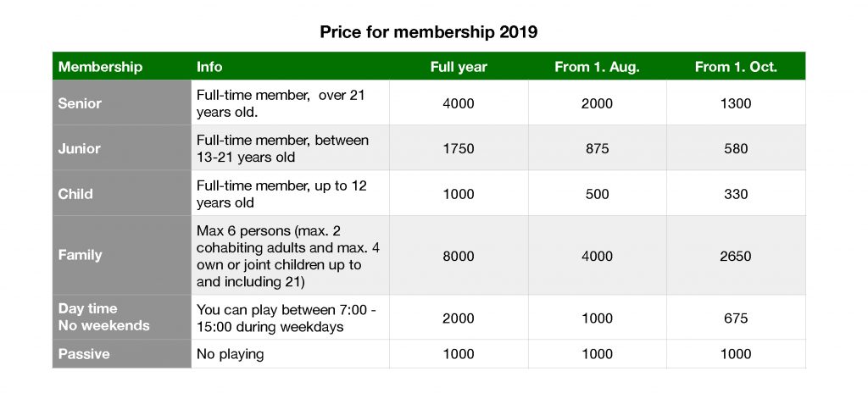This screenshot has height=393, width=868.
Task: Click the Passive membership row label
Action: tap(84, 354)
